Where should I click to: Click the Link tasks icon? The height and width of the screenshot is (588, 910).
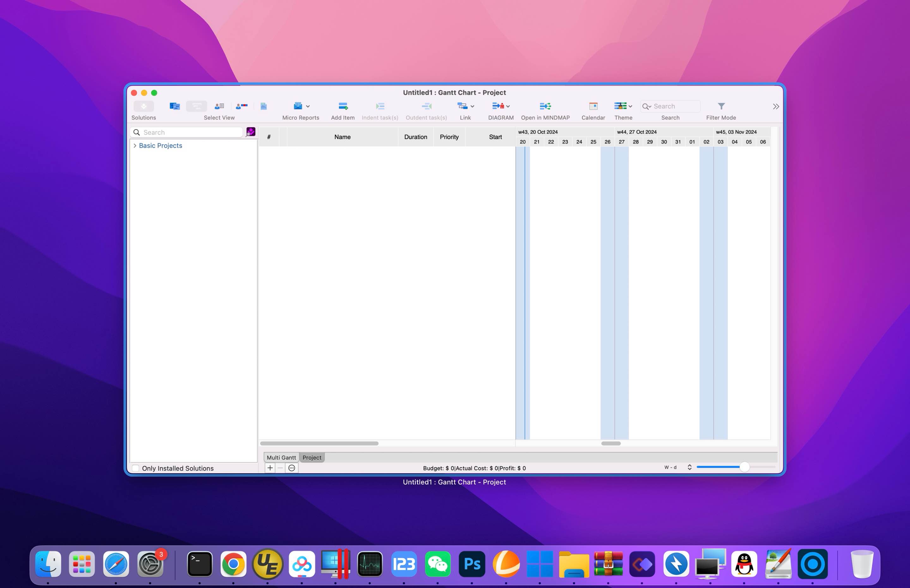coord(462,106)
